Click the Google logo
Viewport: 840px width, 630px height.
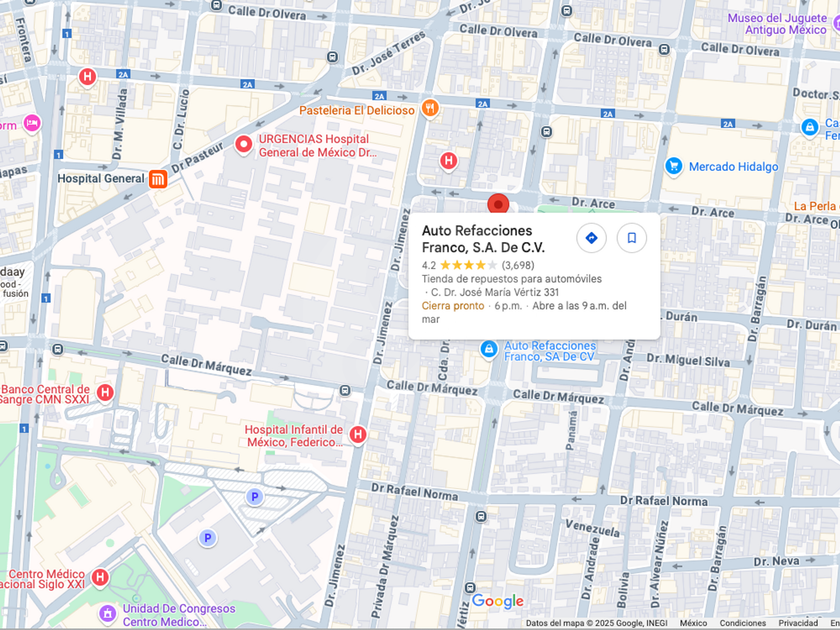click(498, 601)
